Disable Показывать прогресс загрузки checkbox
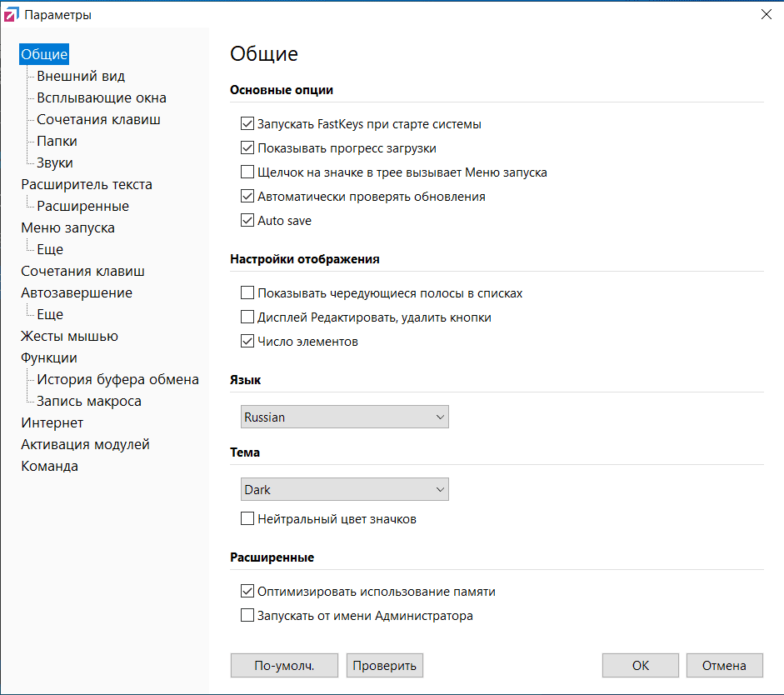This screenshot has height=695, width=784. pos(247,148)
